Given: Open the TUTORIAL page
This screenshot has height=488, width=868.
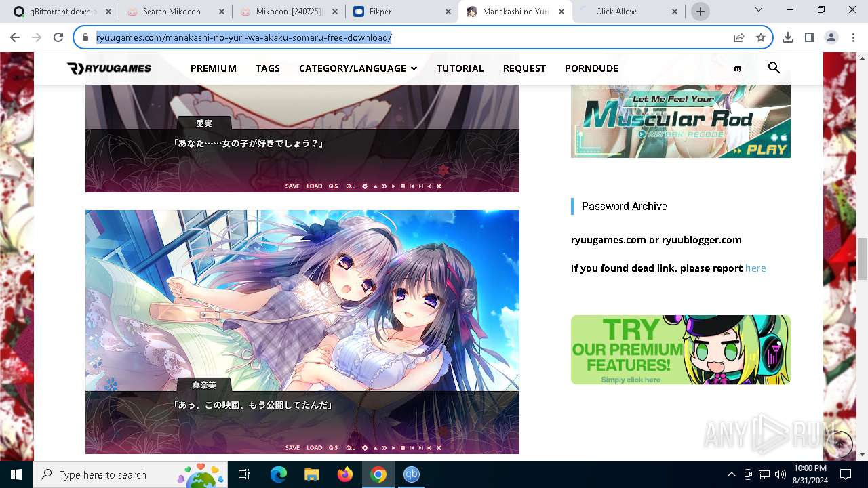Looking at the screenshot, I should point(460,68).
